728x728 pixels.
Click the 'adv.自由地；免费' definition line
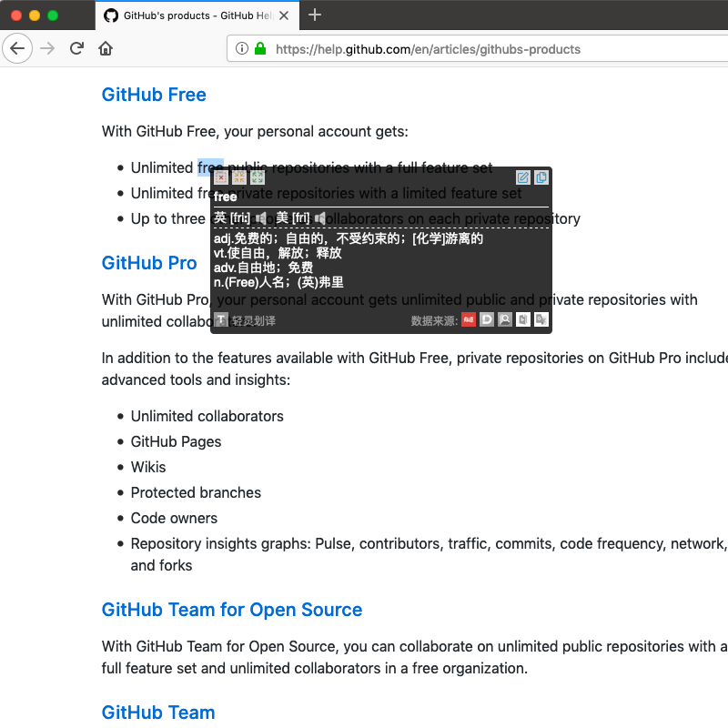pos(263,268)
